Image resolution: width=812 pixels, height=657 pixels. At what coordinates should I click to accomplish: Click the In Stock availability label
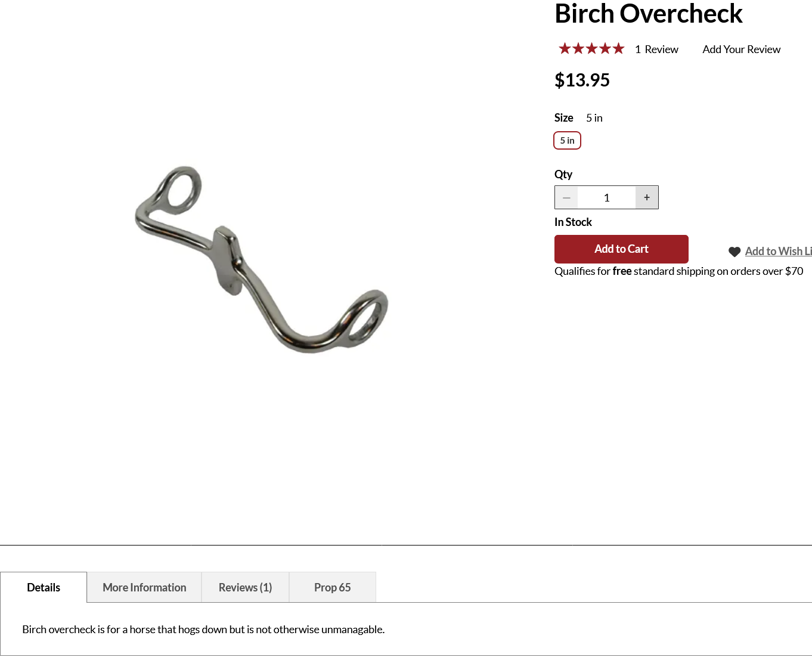coord(573,222)
